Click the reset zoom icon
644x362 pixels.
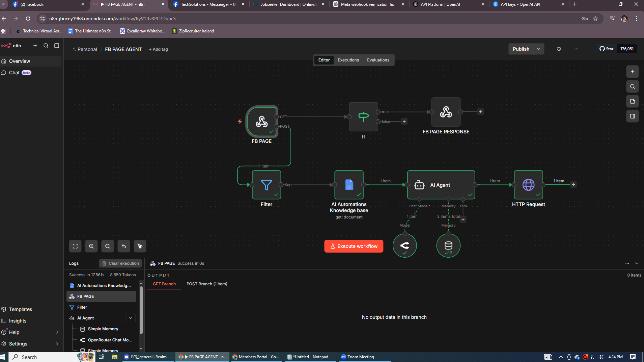coord(124,246)
